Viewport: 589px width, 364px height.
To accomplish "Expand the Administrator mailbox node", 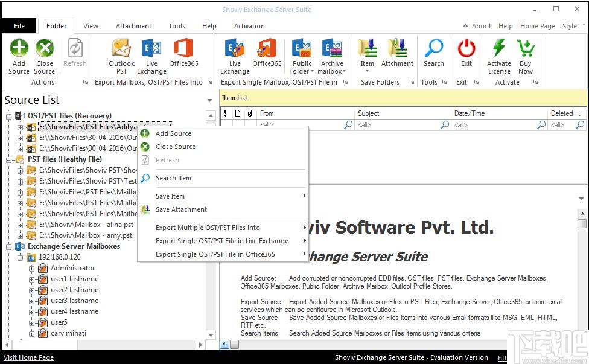I will click(32, 269).
